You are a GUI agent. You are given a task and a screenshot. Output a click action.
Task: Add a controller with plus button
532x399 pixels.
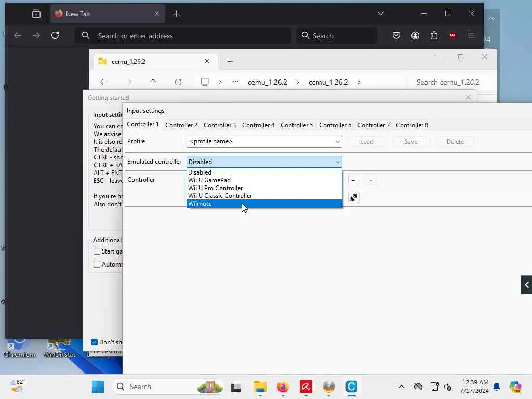353,180
